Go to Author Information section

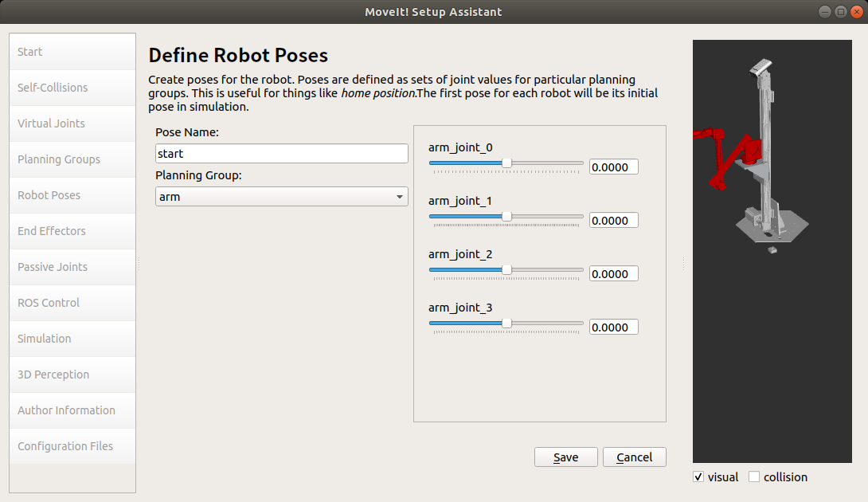72,410
